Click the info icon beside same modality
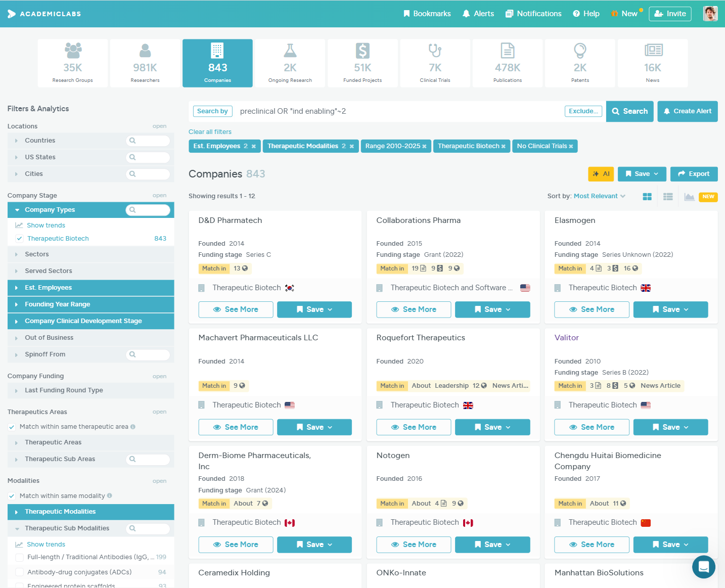Viewport: 725px width, 588px height. (110, 496)
